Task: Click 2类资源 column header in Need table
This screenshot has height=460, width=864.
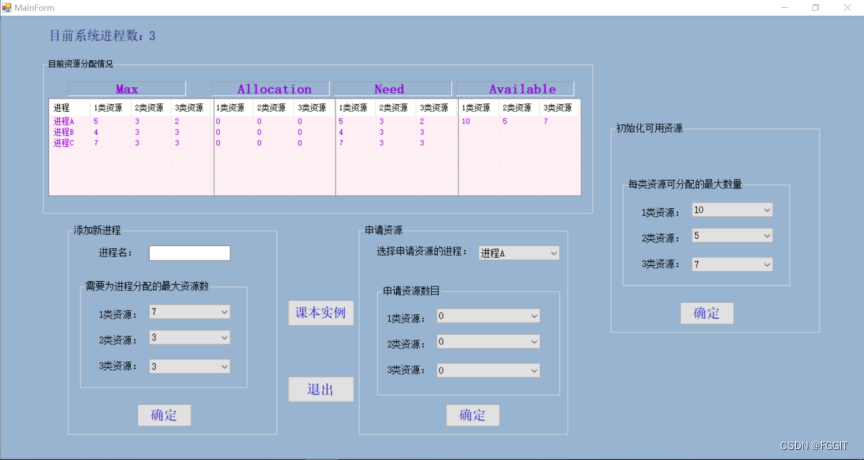Action: 396,108
